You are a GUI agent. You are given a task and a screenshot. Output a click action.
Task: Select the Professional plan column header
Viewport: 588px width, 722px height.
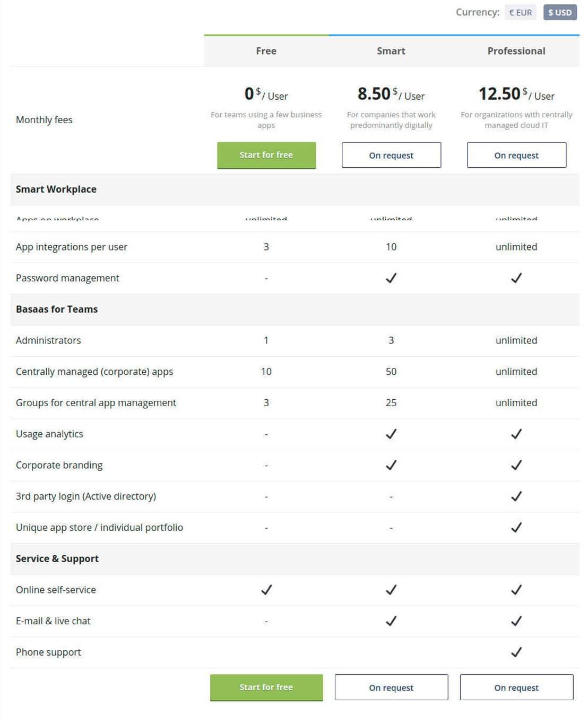pyautogui.click(x=516, y=51)
